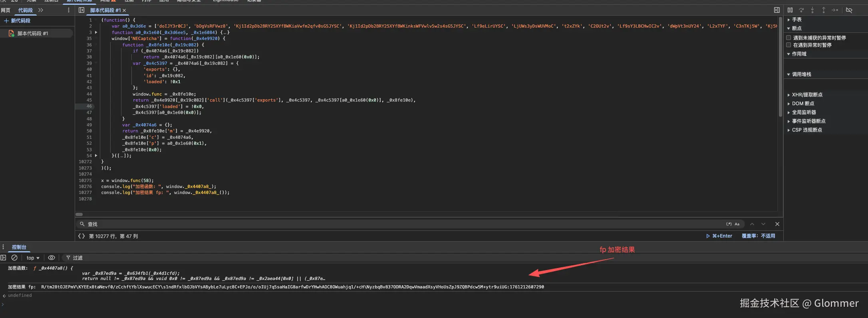Unfold collapsed array at line 54
868x318 pixels.
tap(96, 156)
